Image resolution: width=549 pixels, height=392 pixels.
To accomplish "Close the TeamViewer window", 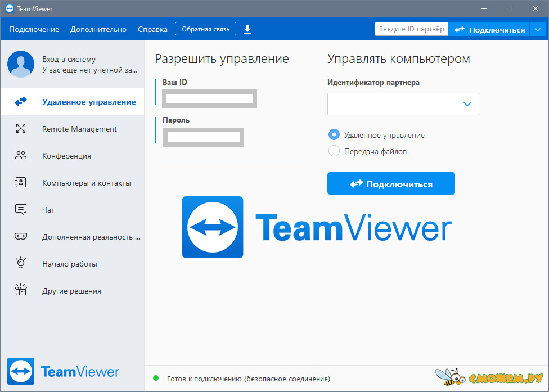I will coord(535,9).
